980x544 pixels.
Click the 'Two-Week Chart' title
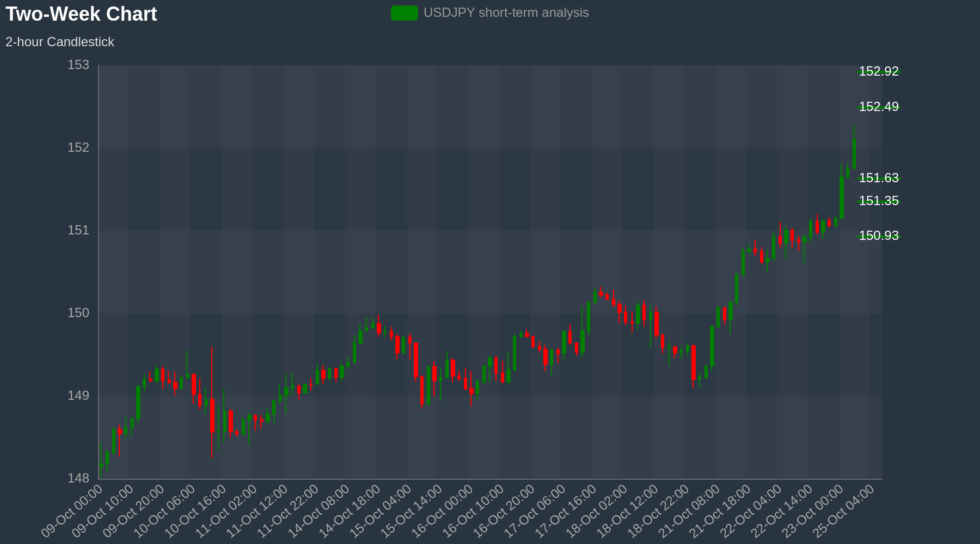tap(81, 14)
